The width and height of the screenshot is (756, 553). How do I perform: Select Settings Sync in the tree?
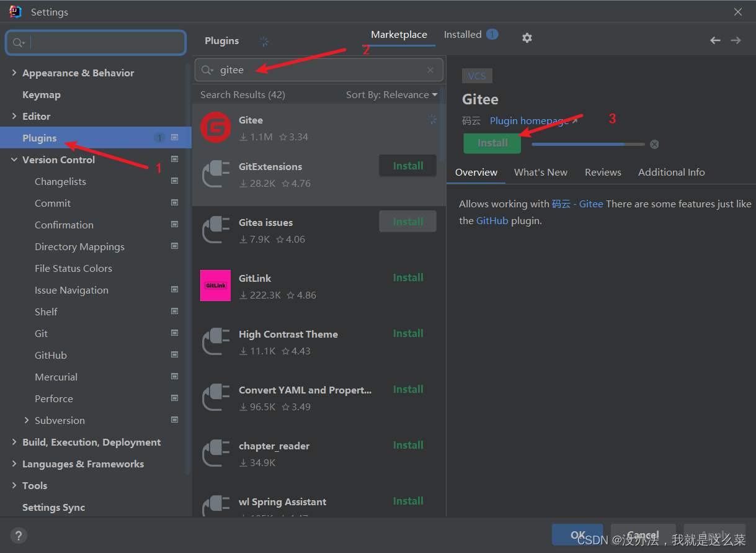53,507
